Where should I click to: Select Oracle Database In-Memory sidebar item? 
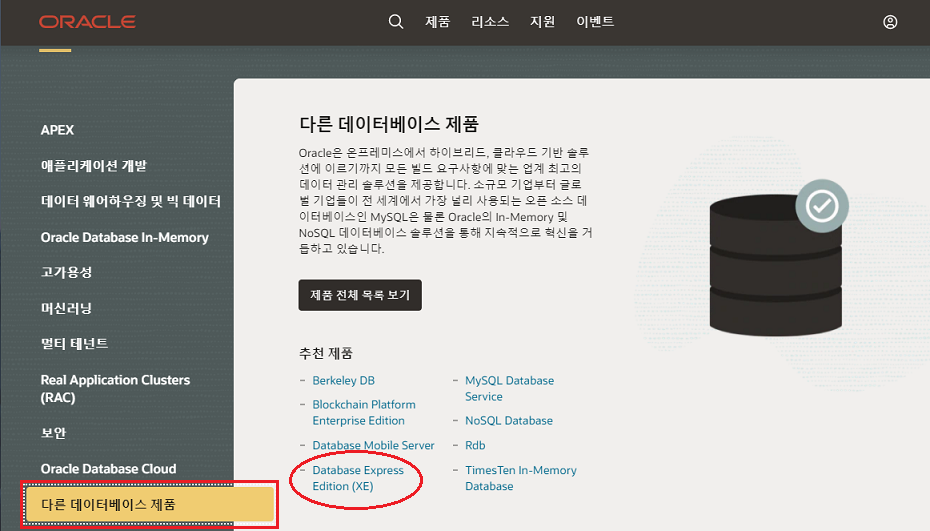click(125, 237)
